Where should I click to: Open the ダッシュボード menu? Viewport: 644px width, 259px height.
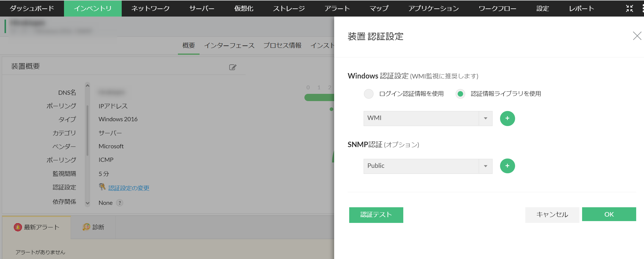pyautogui.click(x=32, y=8)
